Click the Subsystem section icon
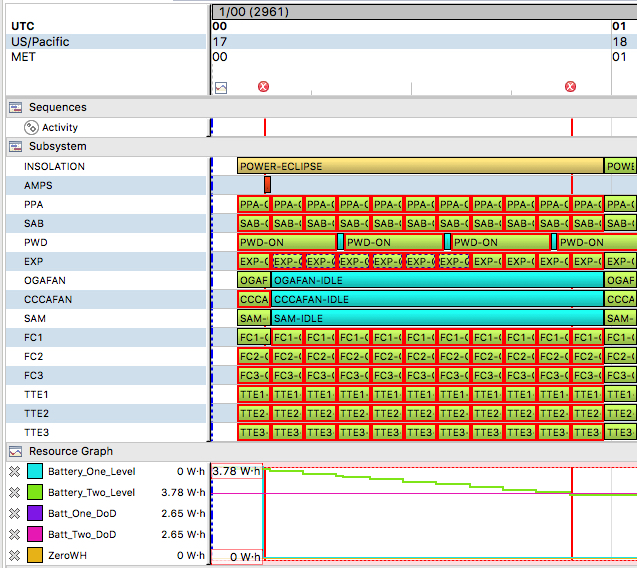 15,146
